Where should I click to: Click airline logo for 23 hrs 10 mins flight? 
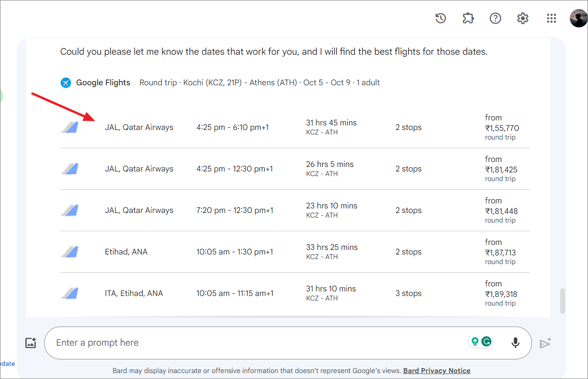(x=70, y=210)
